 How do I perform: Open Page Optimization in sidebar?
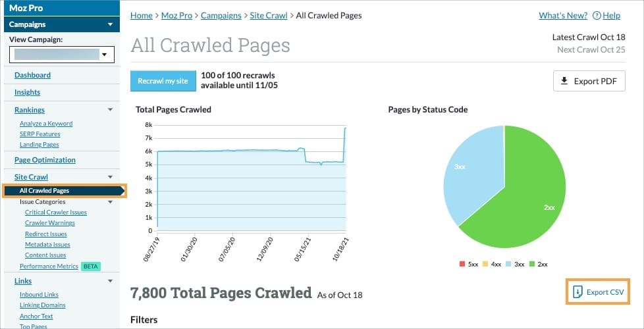[45, 160]
